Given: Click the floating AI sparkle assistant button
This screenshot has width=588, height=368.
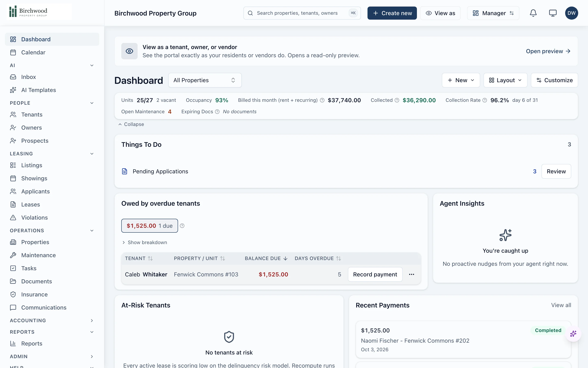Looking at the screenshot, I should 573,334.
